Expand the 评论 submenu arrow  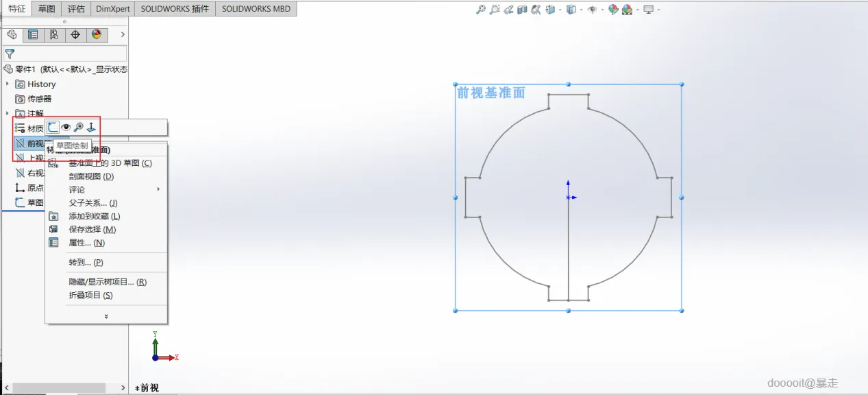[x=158, y=189]
